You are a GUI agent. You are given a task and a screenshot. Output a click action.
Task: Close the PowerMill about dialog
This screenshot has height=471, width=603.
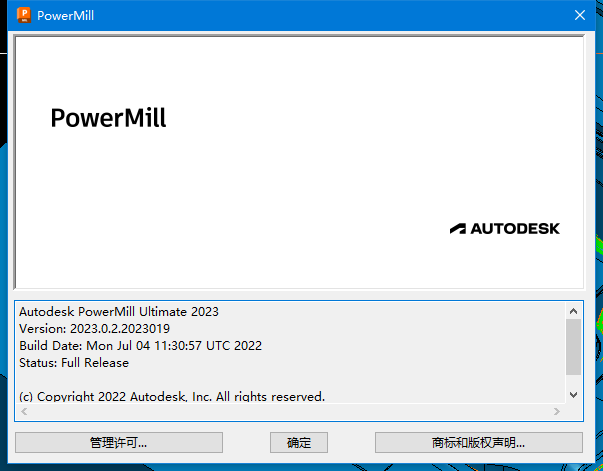pos(580,15)
